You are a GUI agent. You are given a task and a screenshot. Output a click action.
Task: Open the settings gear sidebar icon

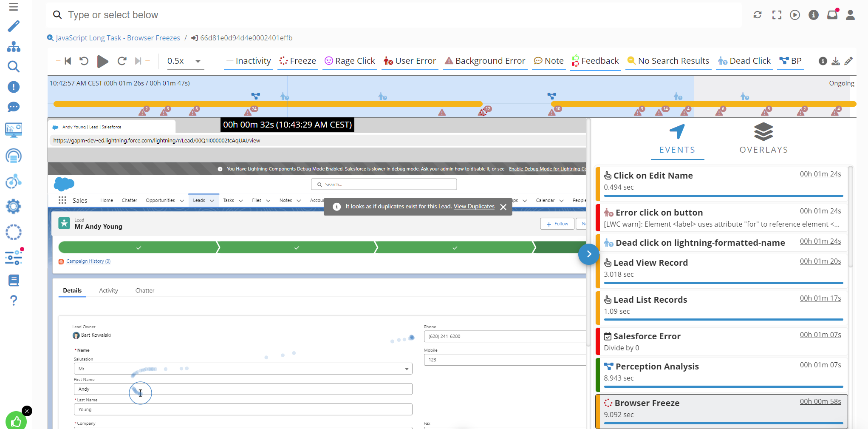(x=14, y=207)
